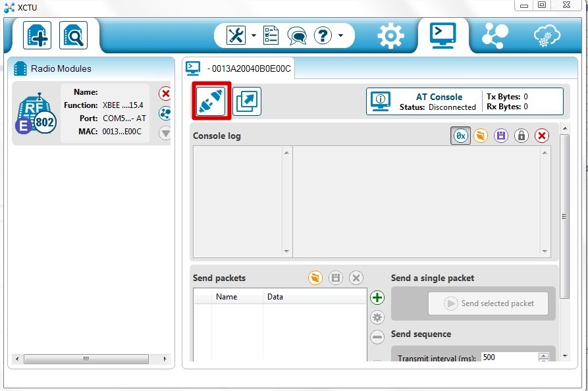Click the AT Console info monitor icon
Screen dimensions: 588x391
coord(380,101)
